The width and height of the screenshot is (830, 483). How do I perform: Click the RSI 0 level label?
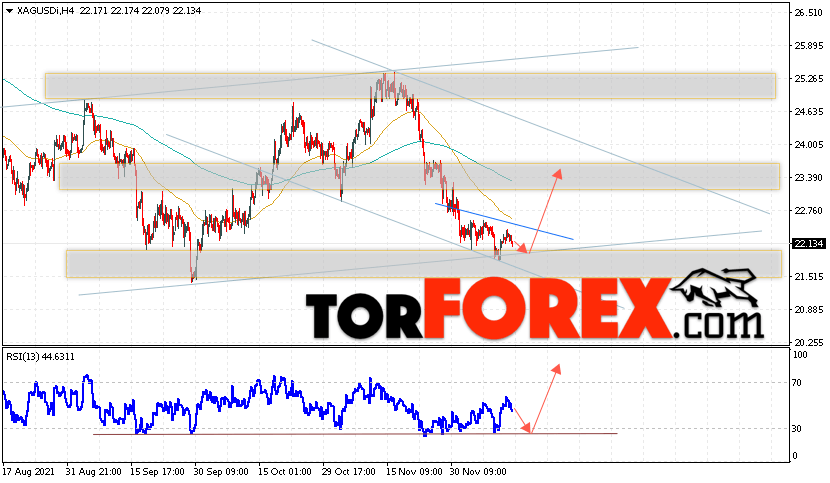click(795, 456)
